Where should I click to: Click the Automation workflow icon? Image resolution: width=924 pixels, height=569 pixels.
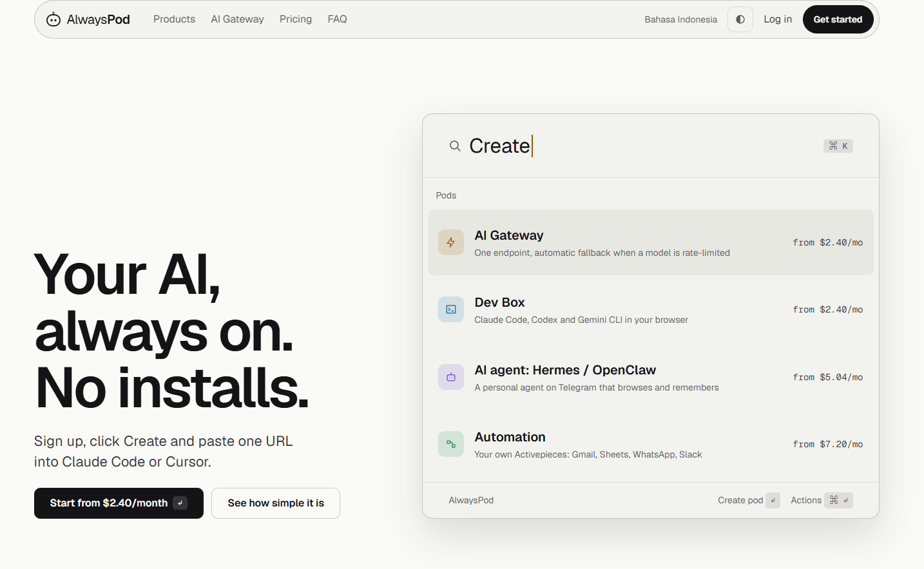451,444
